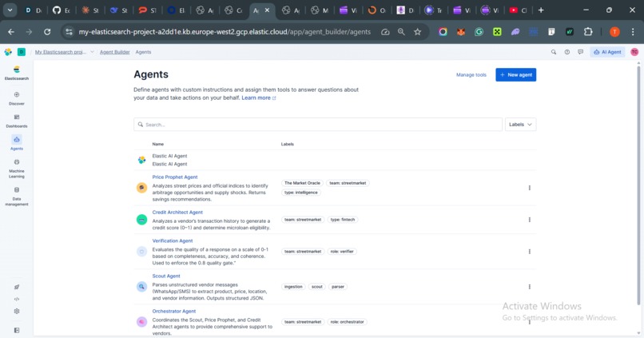Click the page vertical scrollbar
Image resolution: width=644 pixels, height=338 pixels.
pyautogui.click(x=638, y=185)
